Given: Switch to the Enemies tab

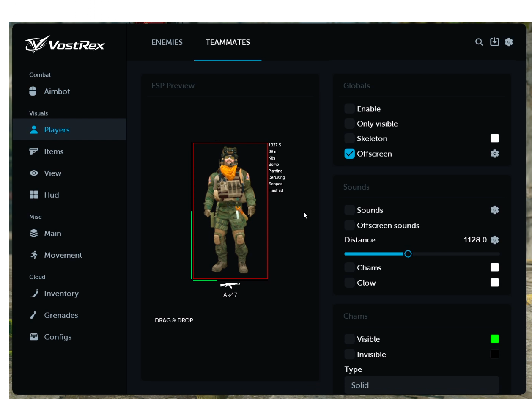Looking at the screenshot, I should point(167,42).
